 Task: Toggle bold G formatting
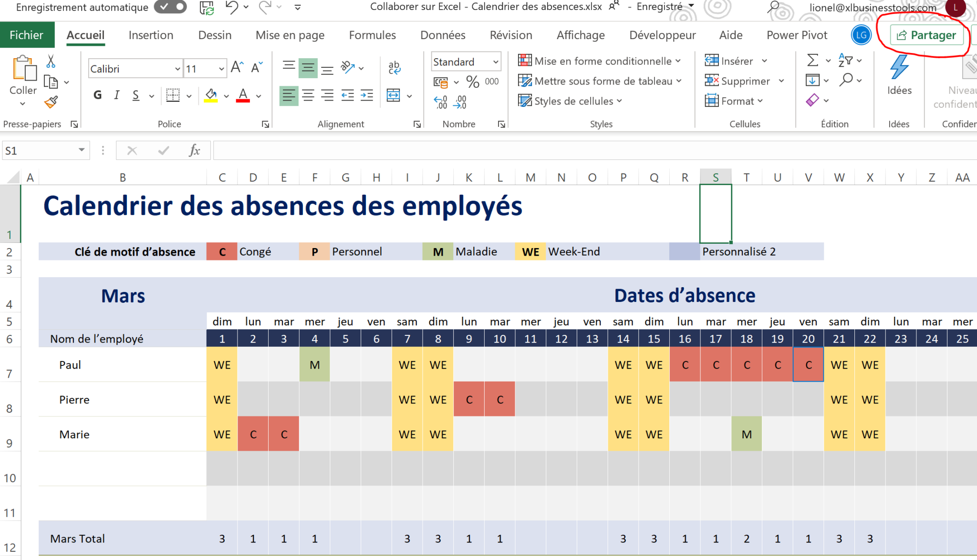[x=98, y=95]
